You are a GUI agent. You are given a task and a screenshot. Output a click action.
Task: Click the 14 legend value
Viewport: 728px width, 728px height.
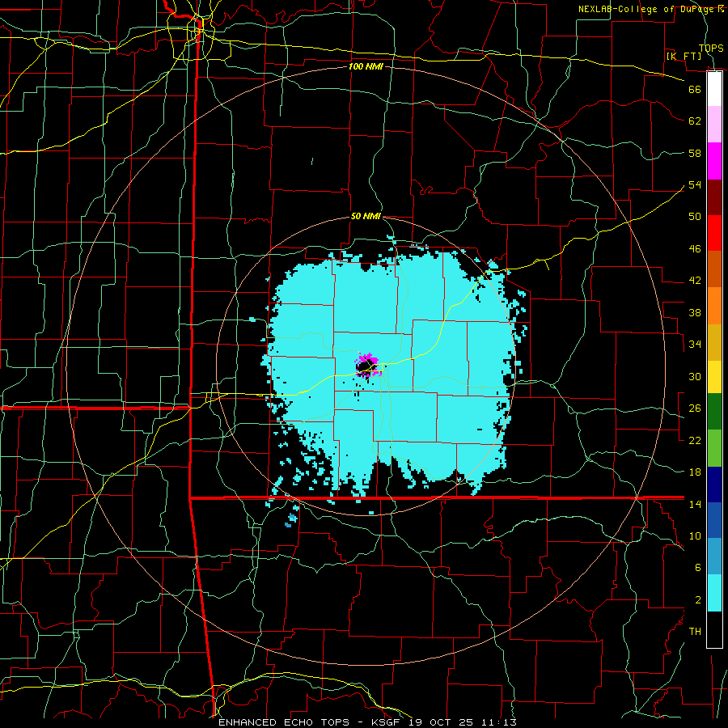pyautogui.click(x=695, y=504)
